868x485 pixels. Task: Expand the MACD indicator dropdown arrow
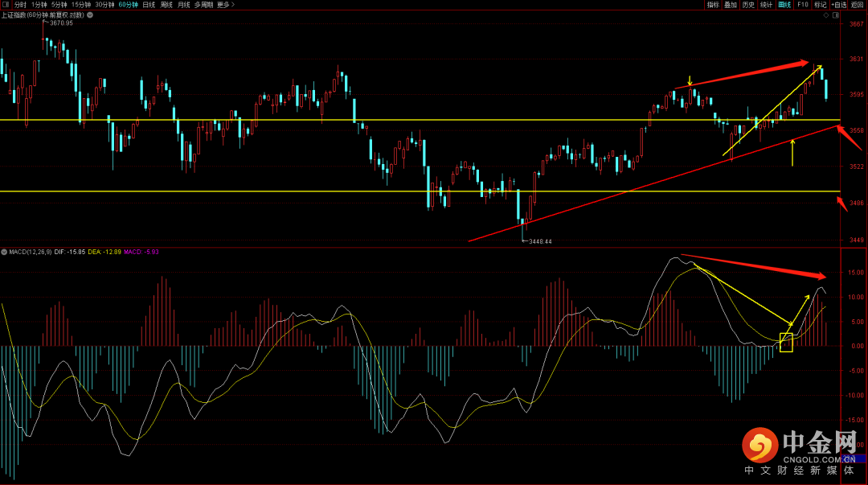click(4, 253)
